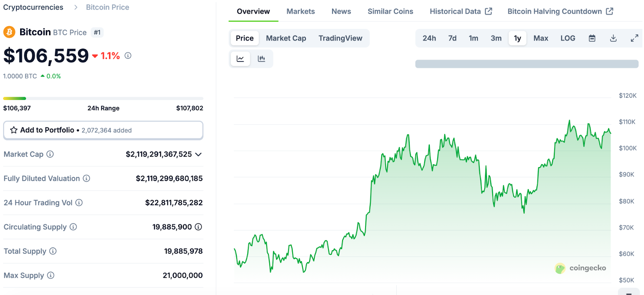Show info icon next to Circulating Supply label
The height and width of the screenshot is (295, 644).
[x=73, y=227]
